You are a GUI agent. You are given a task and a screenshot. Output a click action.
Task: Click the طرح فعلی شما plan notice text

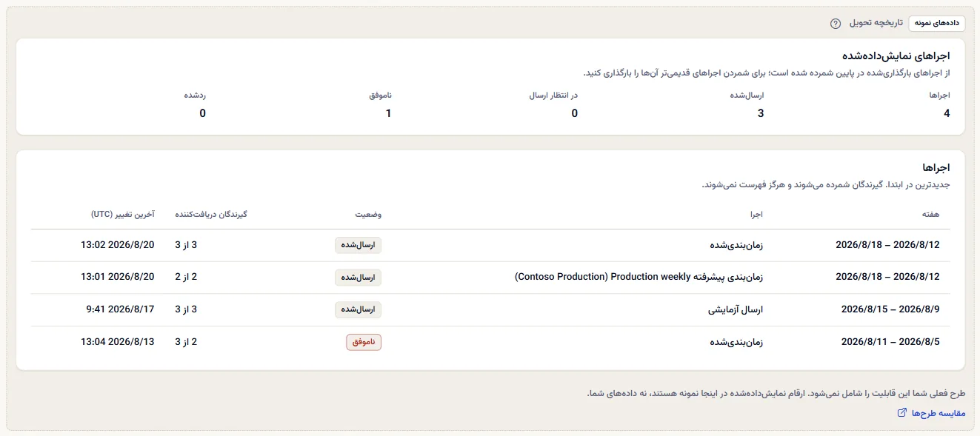(x=776, y=393)
